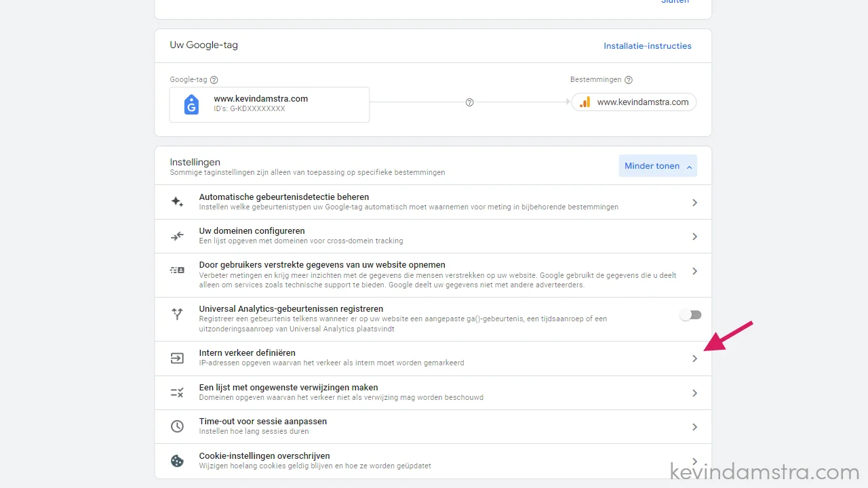This screenshot has height=488, width=868.
Task: Click the merge-arrows icon for domain configuration
Action: pyautogui.click(x=177, y=236)
